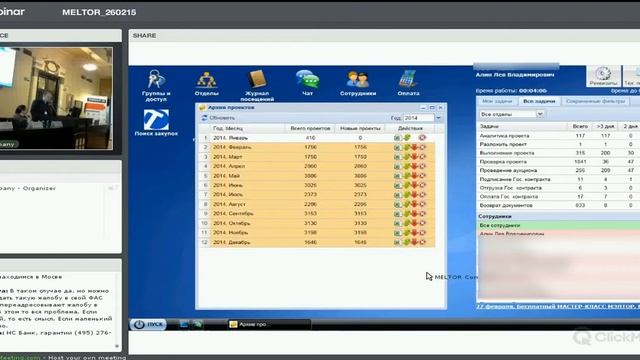Select the 2014, Ноябрь row
The image size is (640, 360).
[316, 233]
